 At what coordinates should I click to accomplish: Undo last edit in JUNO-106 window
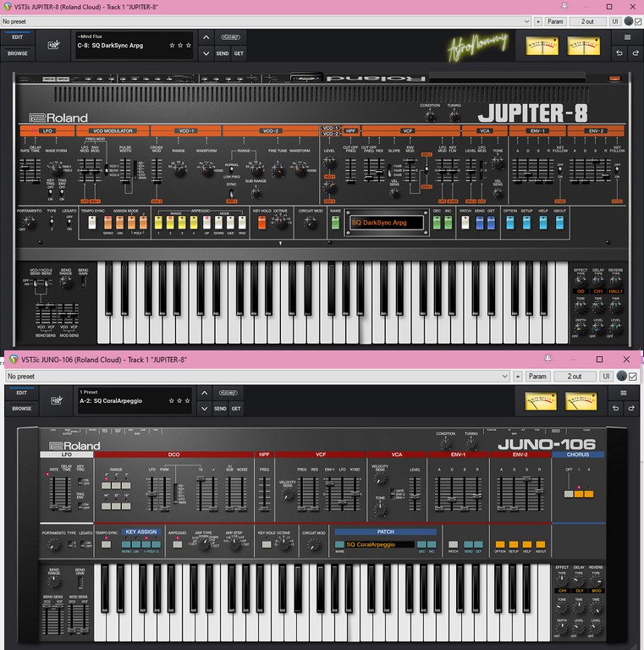pos(616,408)
